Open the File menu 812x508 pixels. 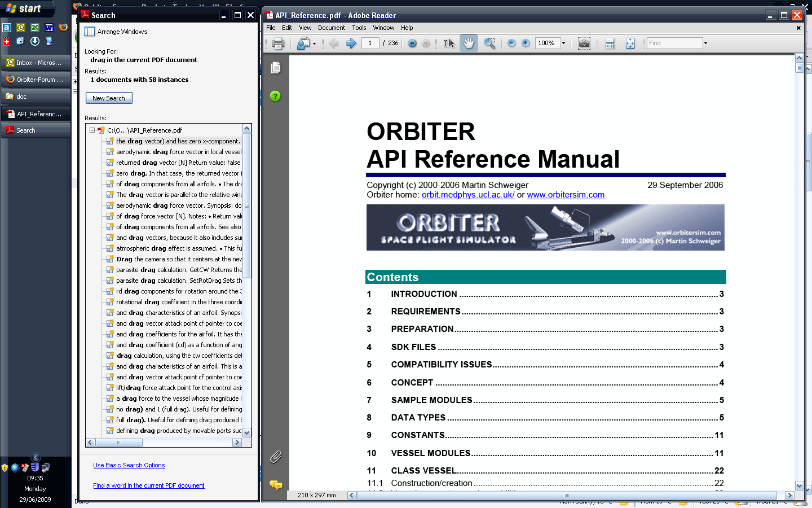pos(271,28)
